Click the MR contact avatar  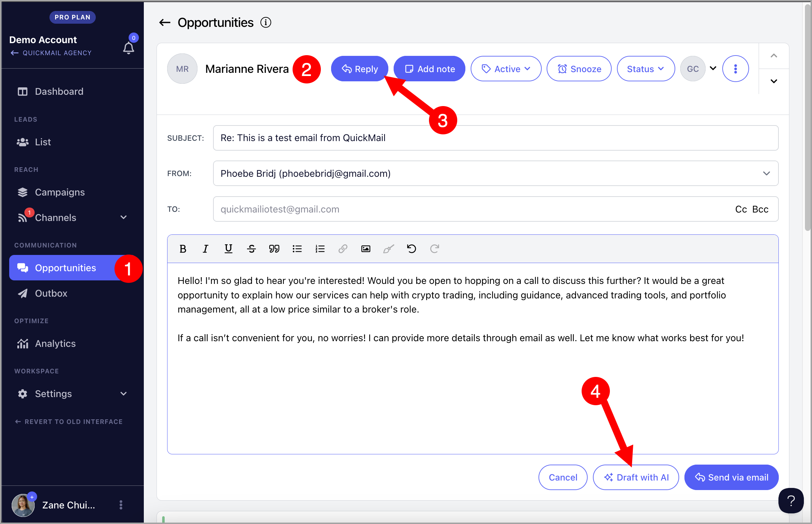tap(182, 69)
